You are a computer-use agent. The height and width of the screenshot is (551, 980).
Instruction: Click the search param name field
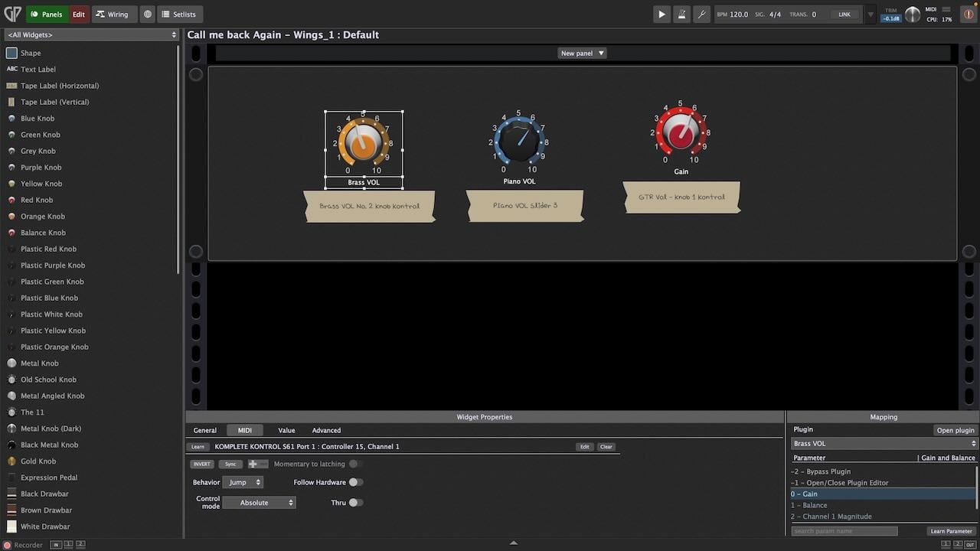[x=844, y=531]
